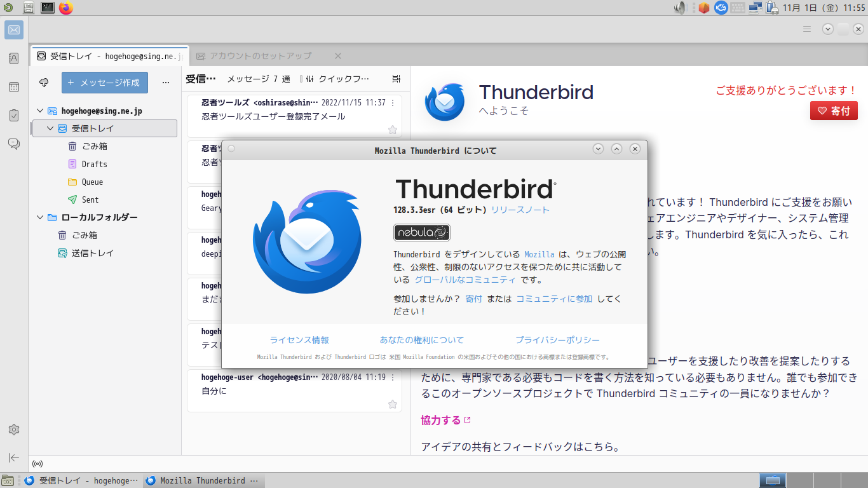Select the Drafts folder
Image resolution: width=868 pixels, height=488 pixels.
click(105, 164)
